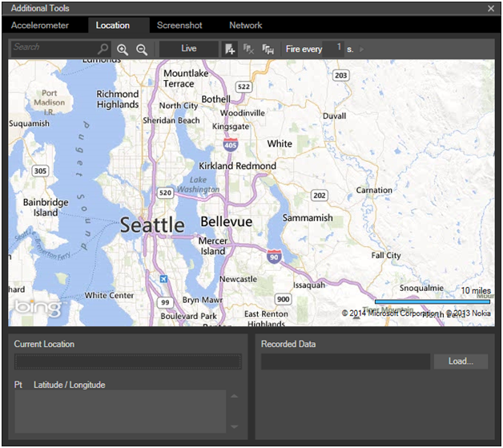Click the Current Location text box
The width and height of the screenshot is (503, 448).
click(127, 361)
